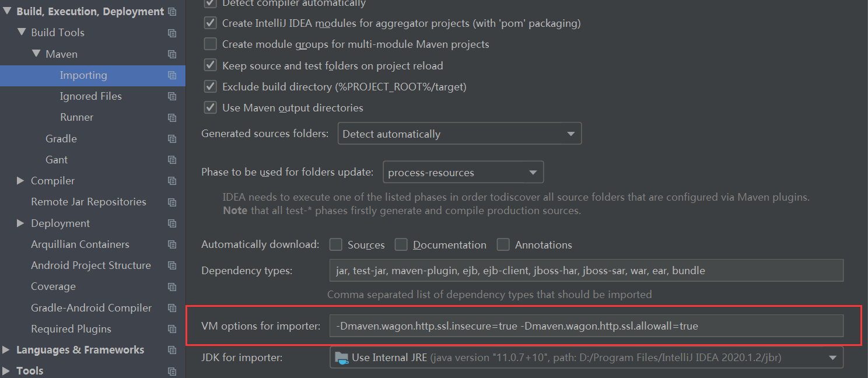Enable Create module groups for multi-module projects
This screenshot has height=378, width=868.
coord(210,44)
